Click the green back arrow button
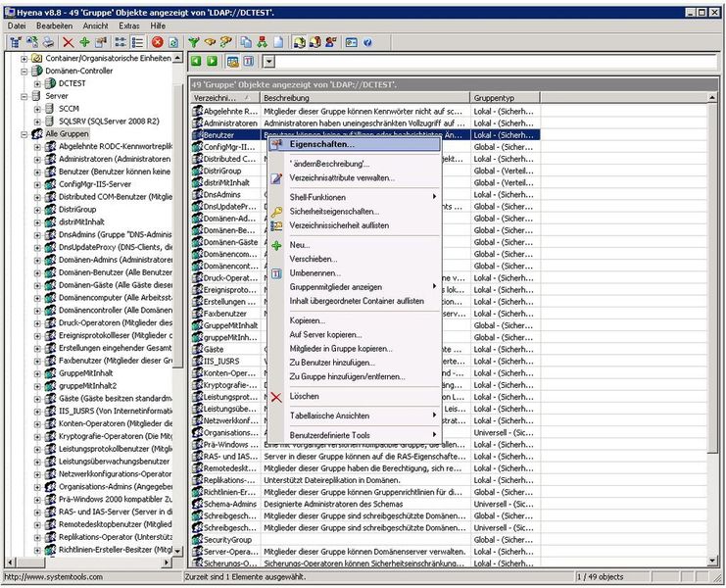Image resolution: width=726 pixels, height=588 pixels. [x=196, y=61]
